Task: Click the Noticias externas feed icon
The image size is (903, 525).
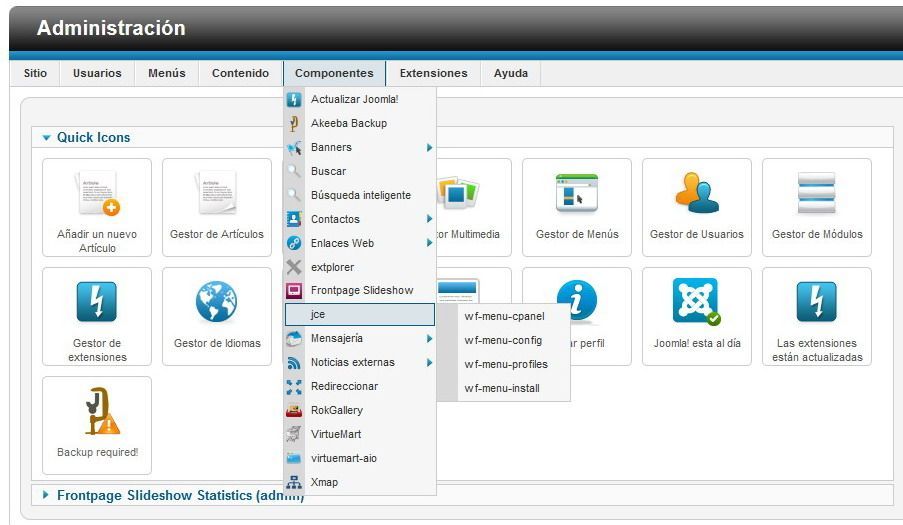Action: [x=294, y=363]
